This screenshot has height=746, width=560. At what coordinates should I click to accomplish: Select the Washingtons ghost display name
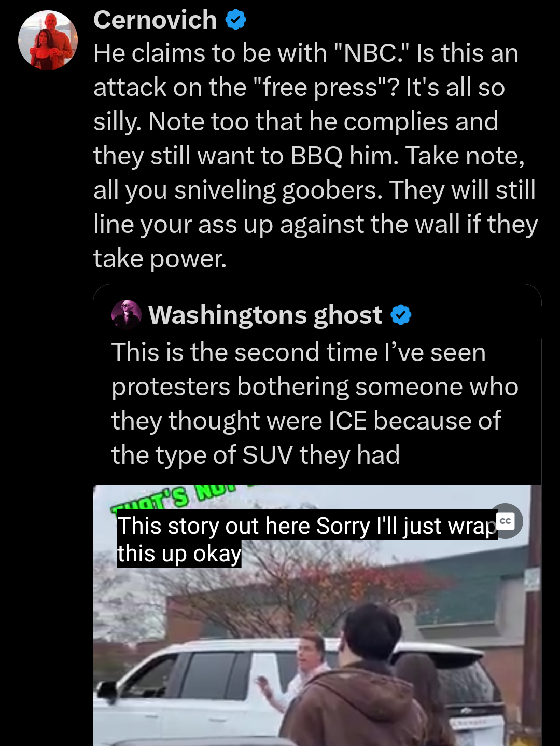265,314
